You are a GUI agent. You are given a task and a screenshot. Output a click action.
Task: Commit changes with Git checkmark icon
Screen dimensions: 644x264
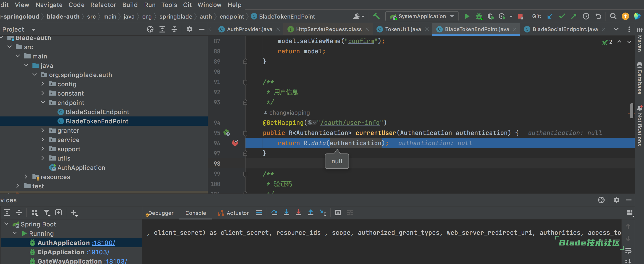click(562, 16)
